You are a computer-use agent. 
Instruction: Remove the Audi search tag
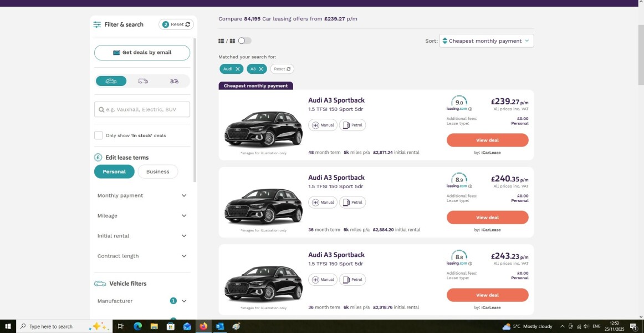237,69
